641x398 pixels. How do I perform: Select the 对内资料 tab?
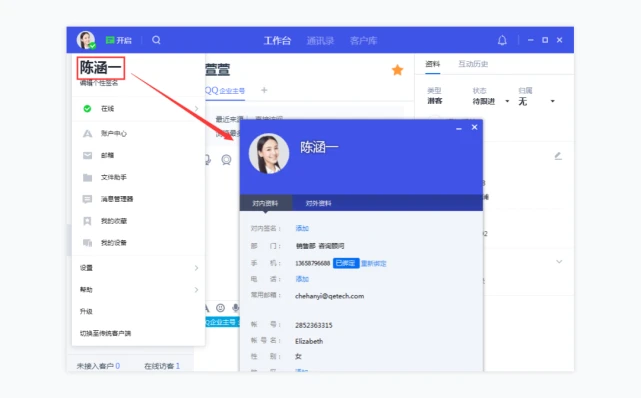(265, 203)
